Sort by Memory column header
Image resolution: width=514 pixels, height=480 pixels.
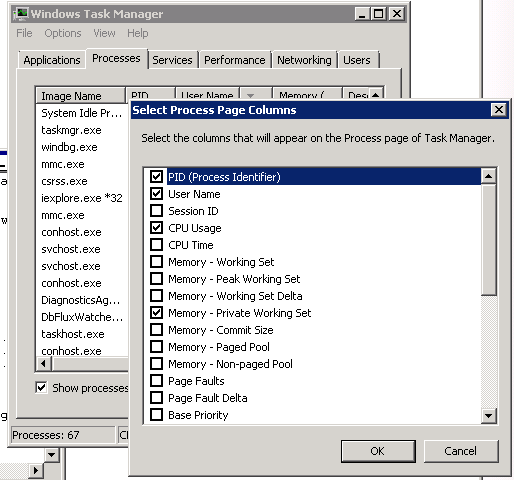[307, 94]
